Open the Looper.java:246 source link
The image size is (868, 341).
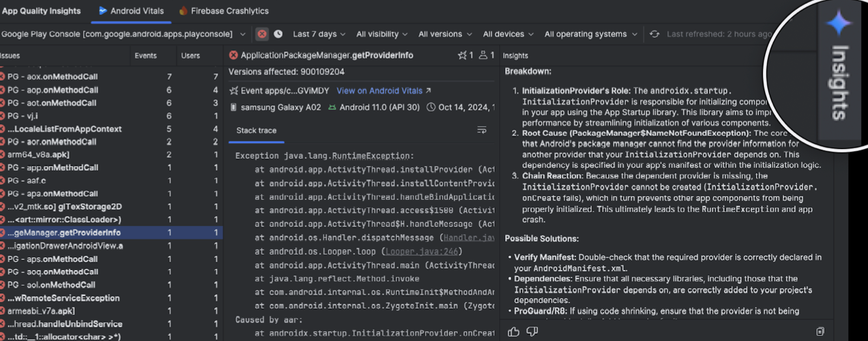(x=423, y=251)
